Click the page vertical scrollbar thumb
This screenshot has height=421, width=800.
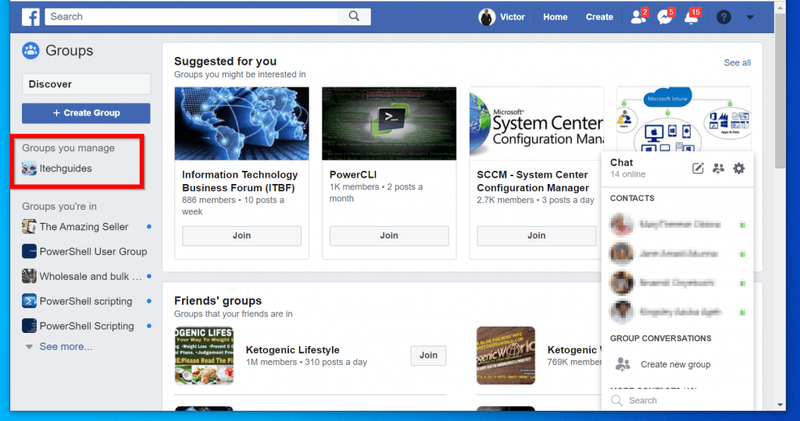[x=780, y=91]
